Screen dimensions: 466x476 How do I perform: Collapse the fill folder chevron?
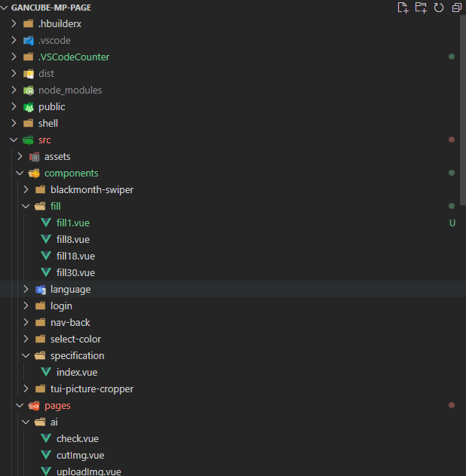(26, 207)
